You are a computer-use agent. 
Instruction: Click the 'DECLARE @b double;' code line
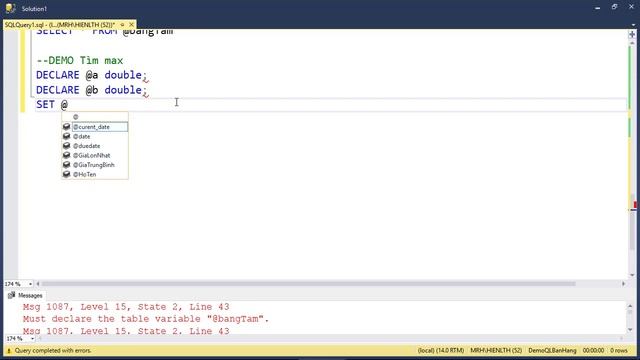(x=91, y=90)
